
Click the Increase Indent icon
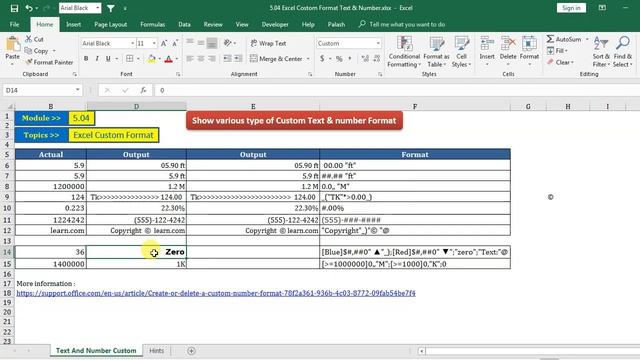(x=238, y=59)
